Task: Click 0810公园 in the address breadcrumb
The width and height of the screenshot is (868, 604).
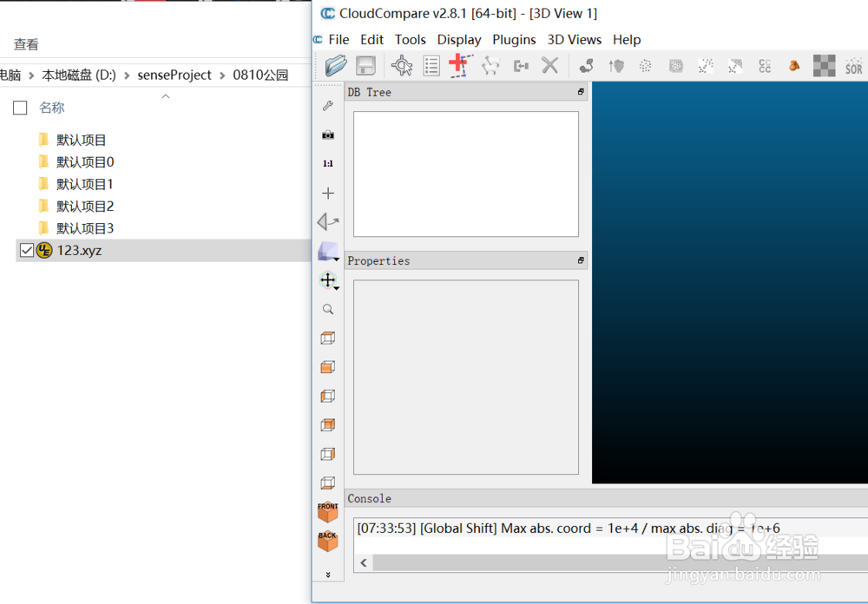Action: coord(260,75)
